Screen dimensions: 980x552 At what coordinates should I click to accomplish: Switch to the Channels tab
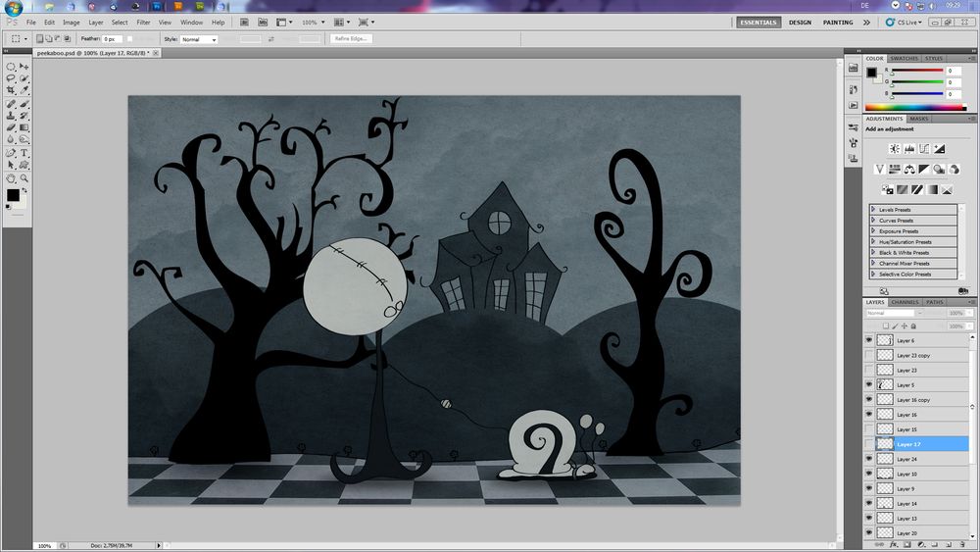click(x=905, y=302)
